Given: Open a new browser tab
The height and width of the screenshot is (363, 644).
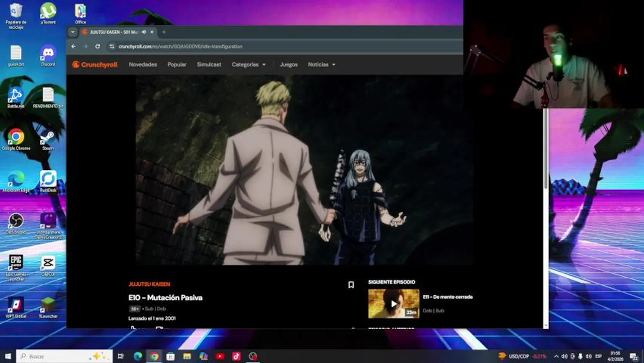Looking at the screenshot, I should [163, 32].
